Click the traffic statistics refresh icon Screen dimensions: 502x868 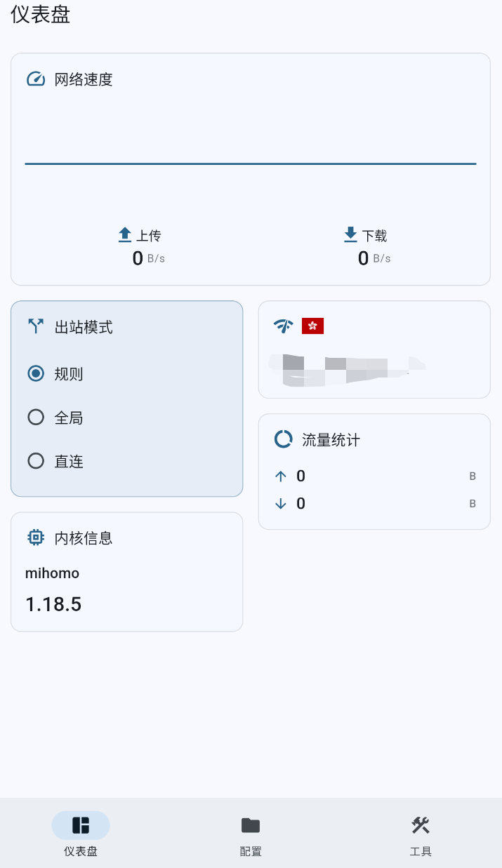[282, 439]
